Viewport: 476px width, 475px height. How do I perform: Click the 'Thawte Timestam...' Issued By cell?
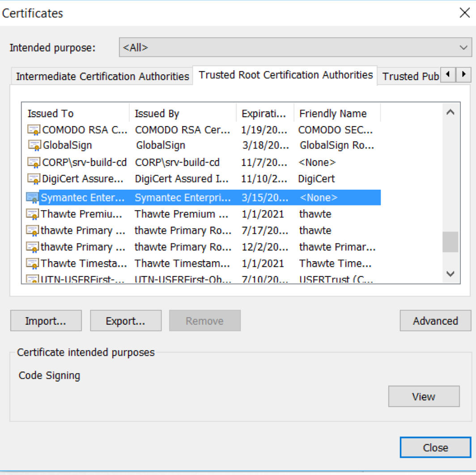[x=182, y=263]
